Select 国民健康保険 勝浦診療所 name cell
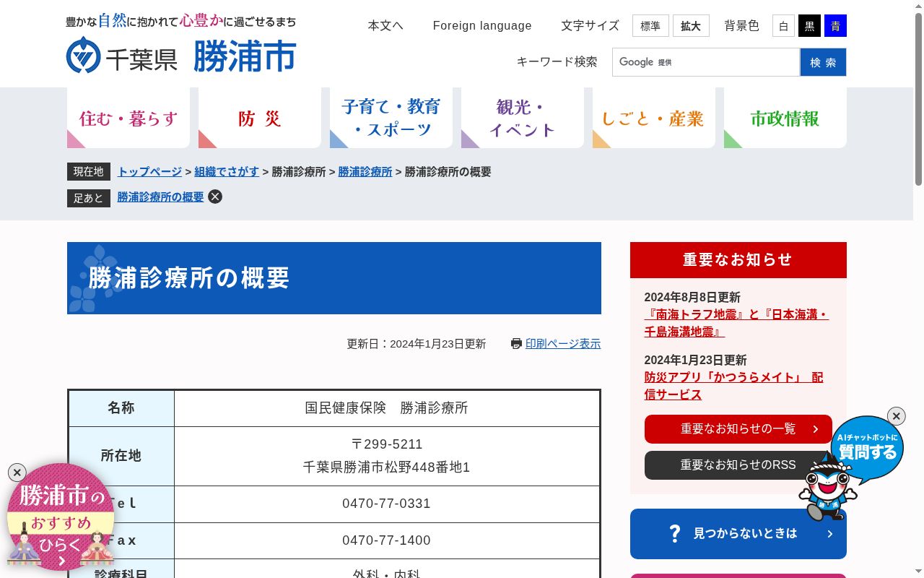The height and width of the screenshot is (578, 924). tap(387, 408)
